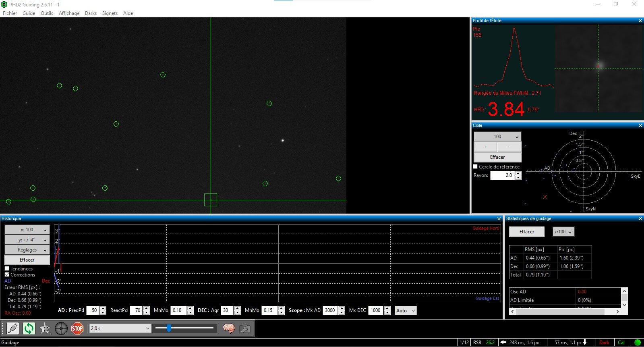Open advanced settings brain icon
The height and width of the screenshot is (347, 644).
pyautogui.click(x=229, y=328)
